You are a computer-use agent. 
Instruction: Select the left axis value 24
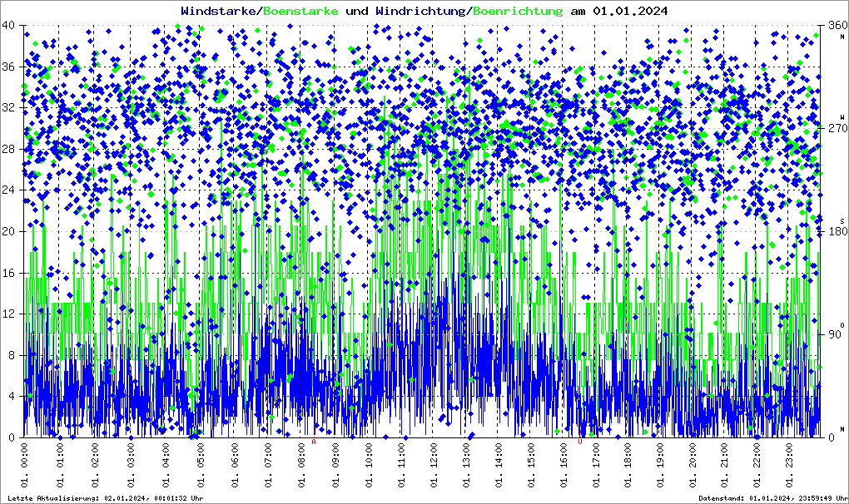click(x=8, y=190)
